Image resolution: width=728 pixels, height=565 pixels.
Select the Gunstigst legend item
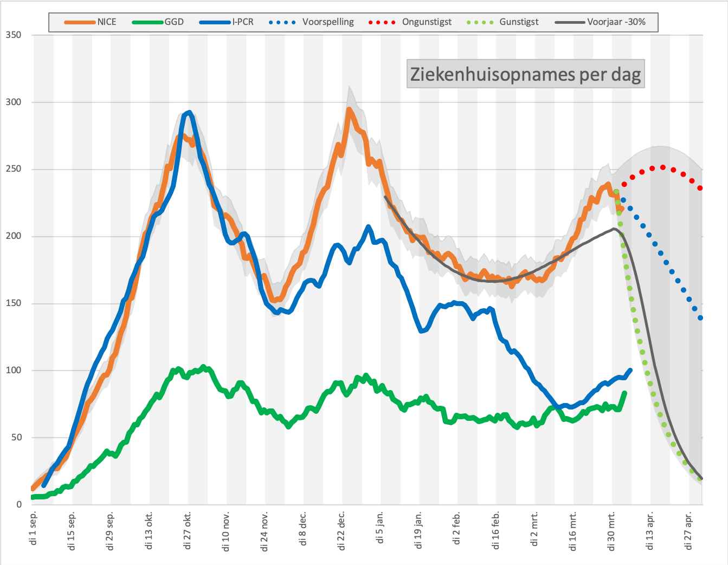coord(502,22)
